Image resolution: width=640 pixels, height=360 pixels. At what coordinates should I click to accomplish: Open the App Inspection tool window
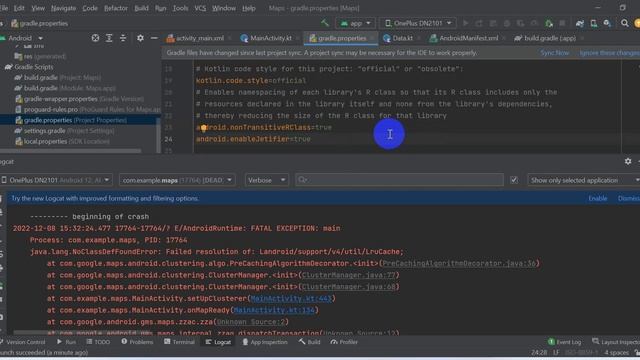pyautogui.click(x=265, y=342)
